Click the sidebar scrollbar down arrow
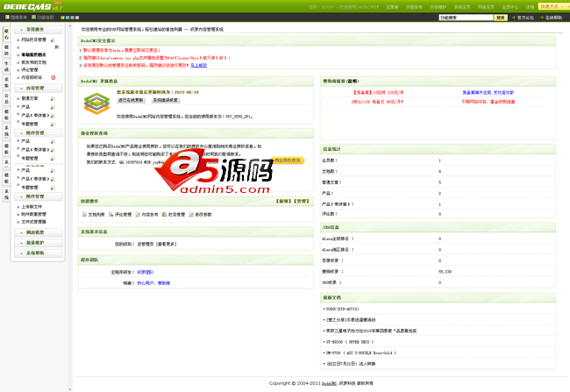 point(70,389)
